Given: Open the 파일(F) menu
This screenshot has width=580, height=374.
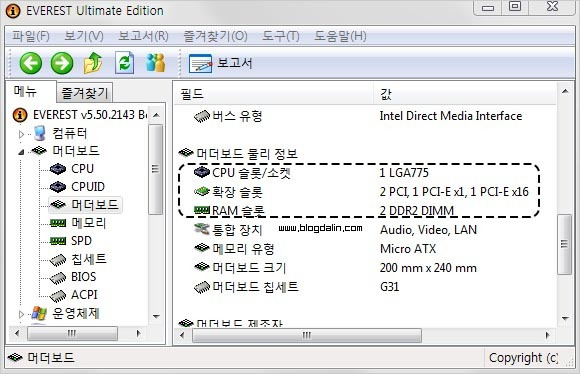Looking at the screenshot, I should coord(31,36).
